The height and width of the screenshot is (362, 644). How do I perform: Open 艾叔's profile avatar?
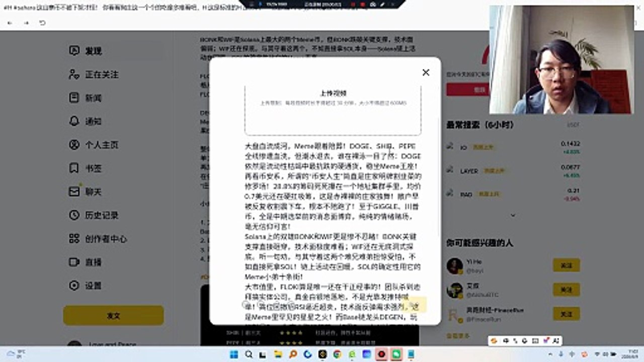click(455, 290)
